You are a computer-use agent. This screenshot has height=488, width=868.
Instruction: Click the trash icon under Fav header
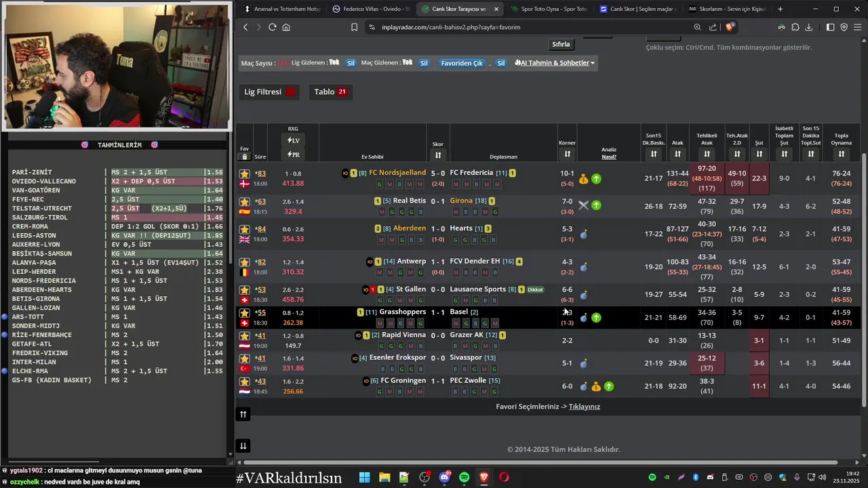(244, 157)
